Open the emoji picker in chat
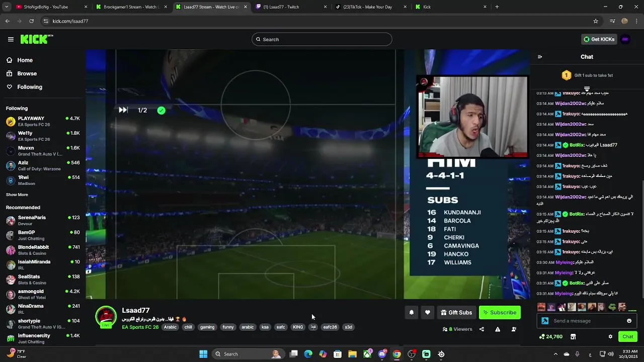This screenshot has height=362, width=644. pyautogui.click(x=629, y=321)
